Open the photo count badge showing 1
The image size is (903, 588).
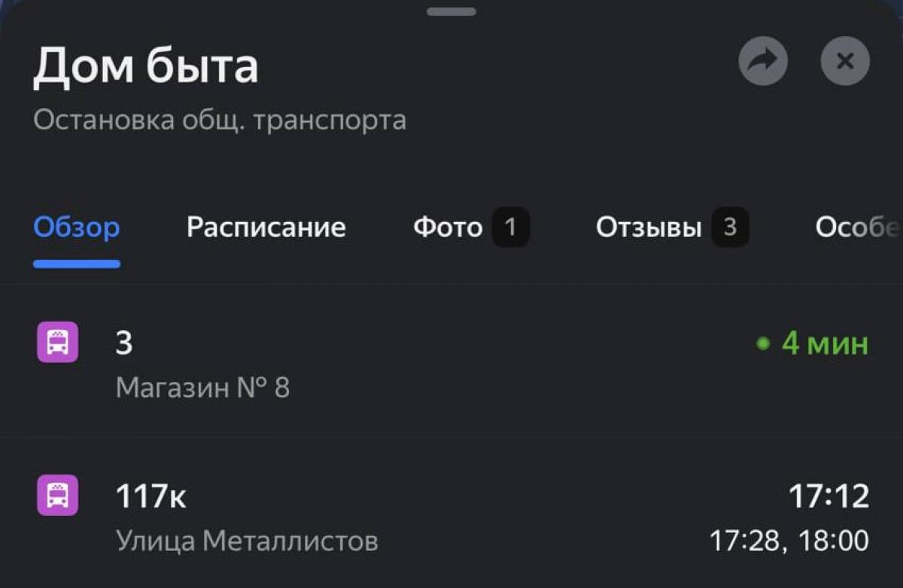point(512,227)
